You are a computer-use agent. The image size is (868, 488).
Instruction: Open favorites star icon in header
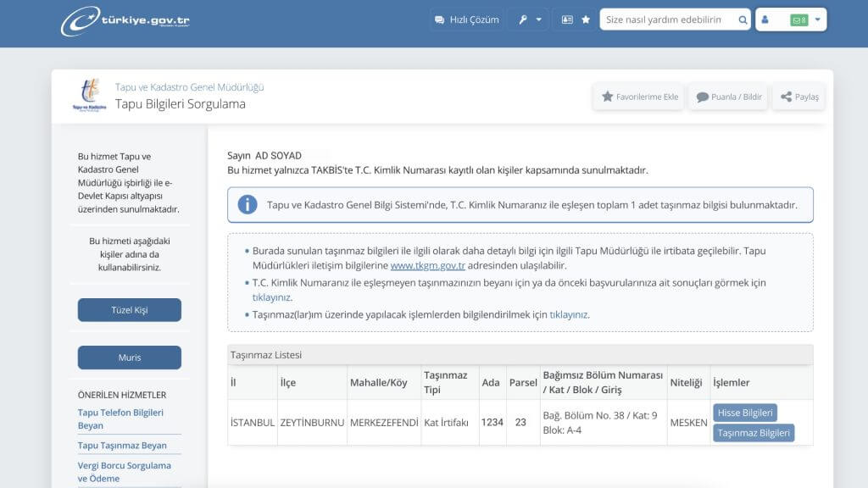pyautogui.click(x=586, y=20)
